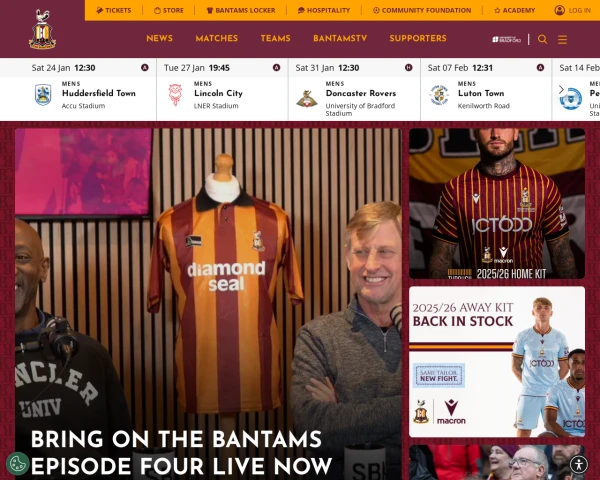Show next fixtures with the right chevron
Viewport: 600px width, 480px height.
click(x=561, y=90)
